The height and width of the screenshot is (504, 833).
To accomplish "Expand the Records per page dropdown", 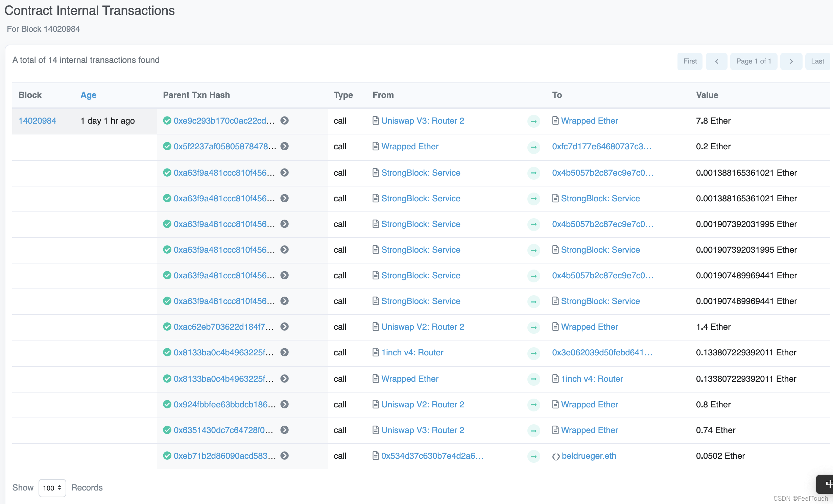I will pyautogui.click(x=52, y=487).
